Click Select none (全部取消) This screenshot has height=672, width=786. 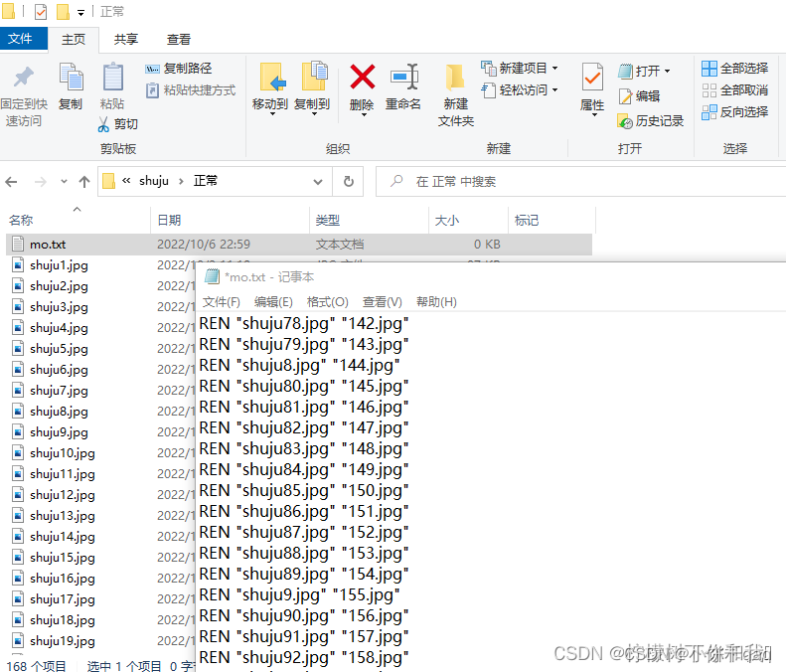click(x=735, y=90)
